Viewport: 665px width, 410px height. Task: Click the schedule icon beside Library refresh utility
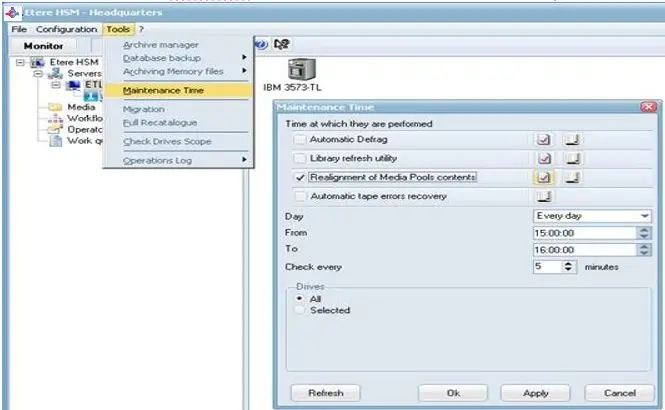(x=545, y=158)
